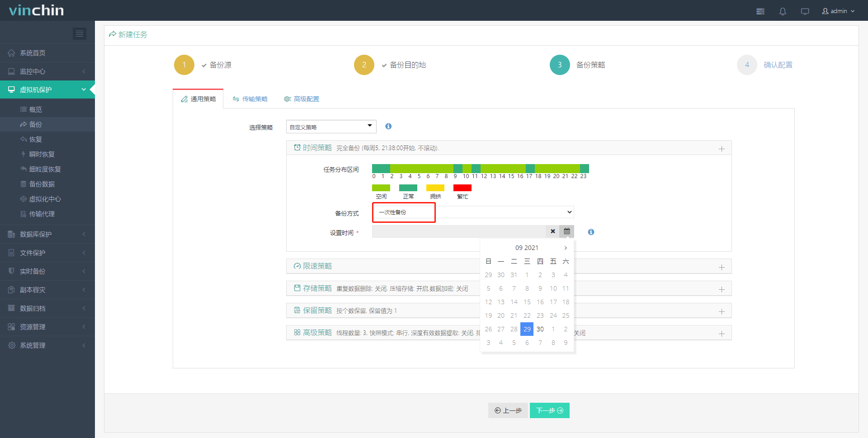Image resolution: width=868 pixels, height=438 pixels.
Task: Go to step 1 备份源
Action: [203, 65]
